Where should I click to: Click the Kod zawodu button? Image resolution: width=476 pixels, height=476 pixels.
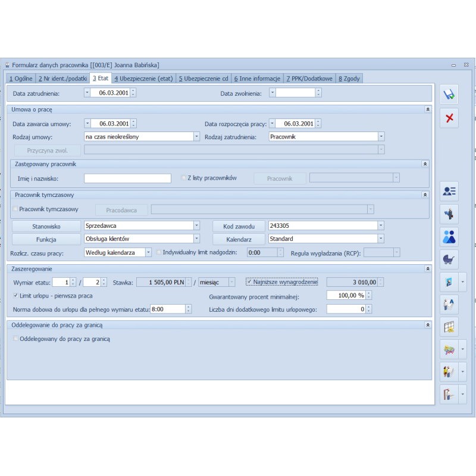(x=240, y=226)
